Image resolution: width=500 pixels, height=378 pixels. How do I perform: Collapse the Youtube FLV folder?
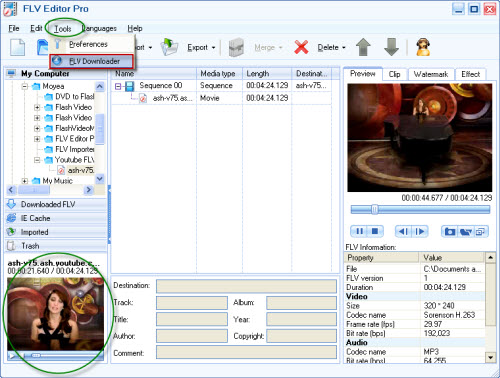[x=37, y=160]
